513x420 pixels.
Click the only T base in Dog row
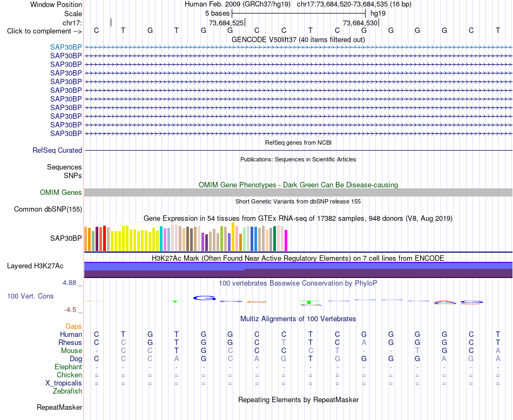[310, 359]
